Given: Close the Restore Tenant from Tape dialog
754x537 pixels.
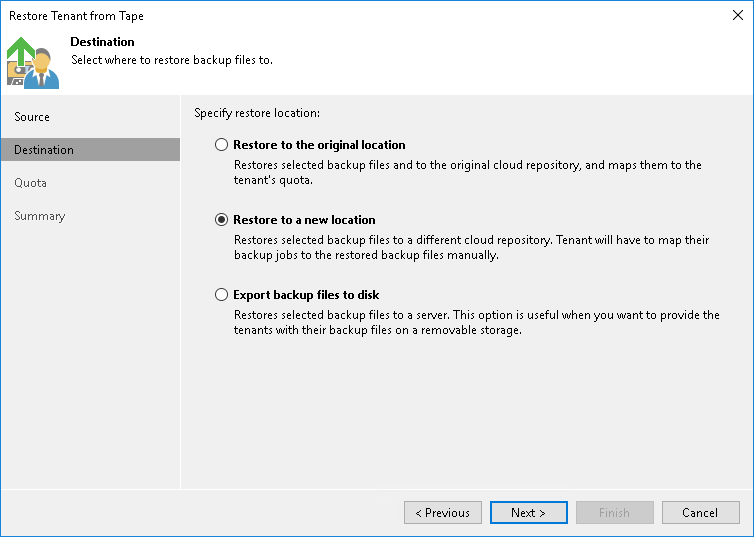Looking at the screenshot, I should (x=738, y=15).
